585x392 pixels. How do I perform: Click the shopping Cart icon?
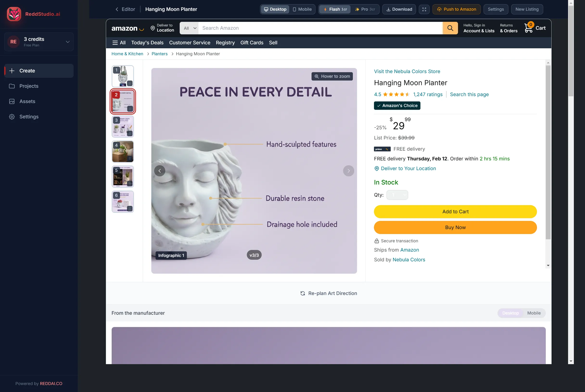pyautogui.click(x=528, y=27)
